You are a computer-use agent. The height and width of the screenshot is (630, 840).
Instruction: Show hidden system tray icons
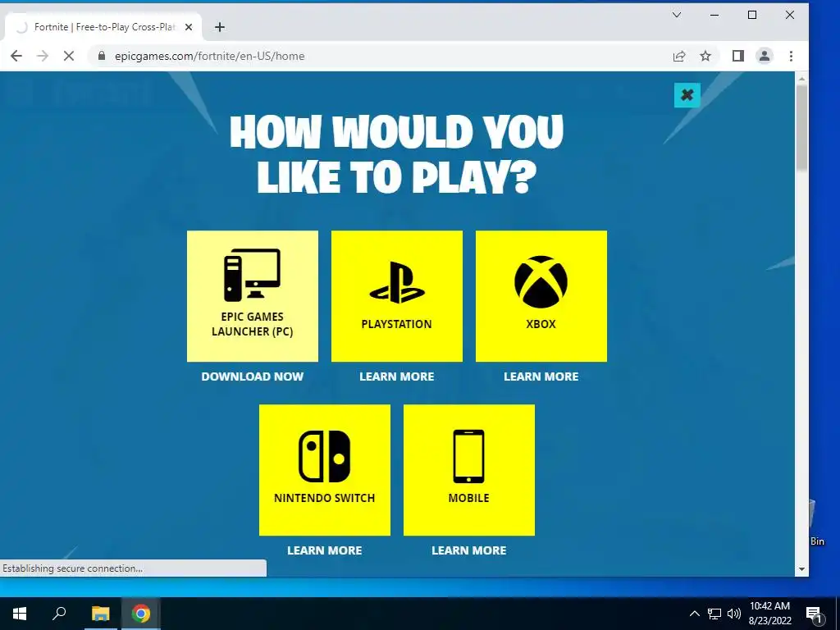pyautogui.click(x=694, y=614)
